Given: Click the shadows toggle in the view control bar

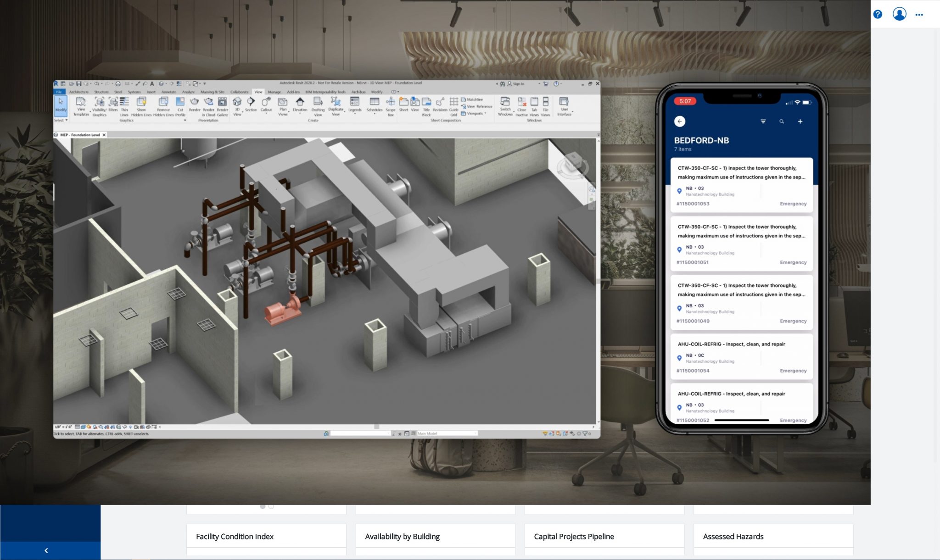Looking at the screenshot, I should pyautogui.click(x=94, y=427).
